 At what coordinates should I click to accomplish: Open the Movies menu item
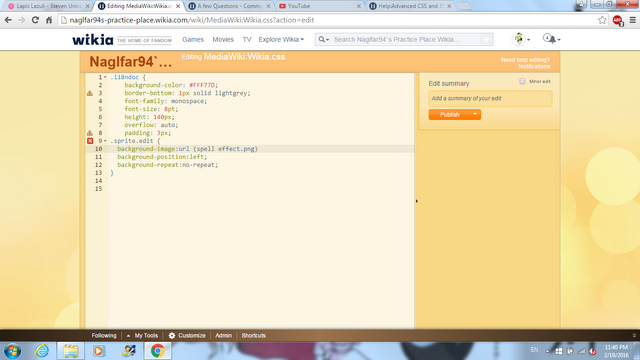(x=223, y=40)
